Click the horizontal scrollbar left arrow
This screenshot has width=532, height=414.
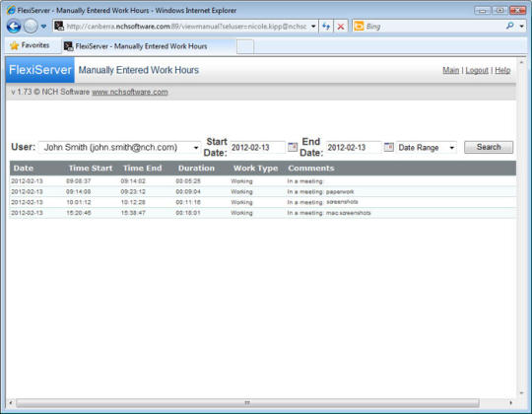[11, 403]
